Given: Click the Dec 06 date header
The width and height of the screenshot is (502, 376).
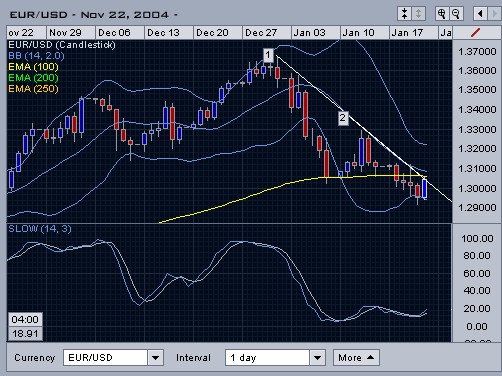Looking at the screenshot, I should tap(120, 33).
